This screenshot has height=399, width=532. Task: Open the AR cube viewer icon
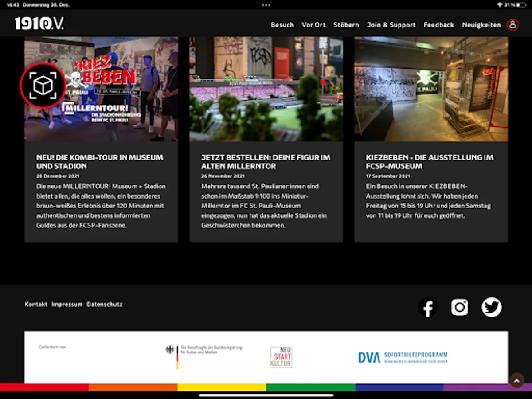[x=43, y=85]
